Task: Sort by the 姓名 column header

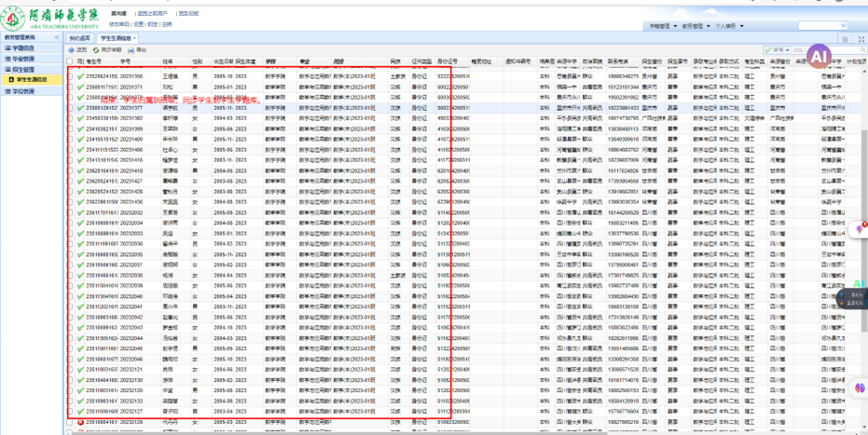Action: [x=175, y=61]
